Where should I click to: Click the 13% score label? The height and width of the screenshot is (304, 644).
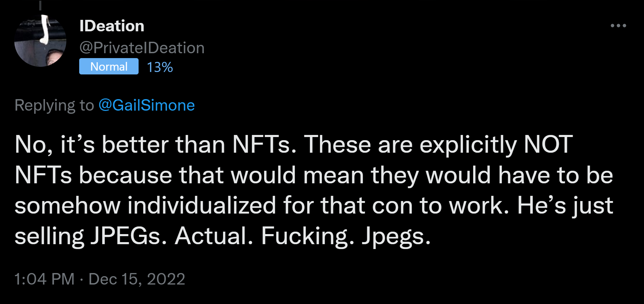point(160,67)
